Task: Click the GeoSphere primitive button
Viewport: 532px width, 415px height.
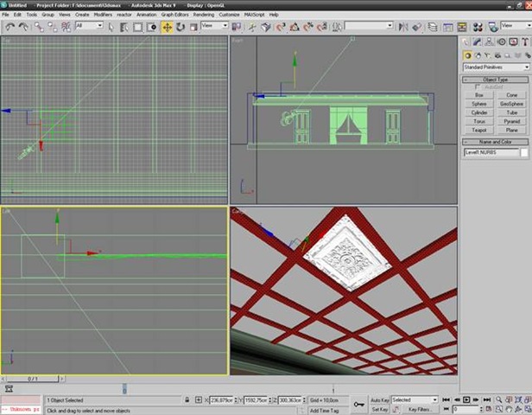Action: 512,104
